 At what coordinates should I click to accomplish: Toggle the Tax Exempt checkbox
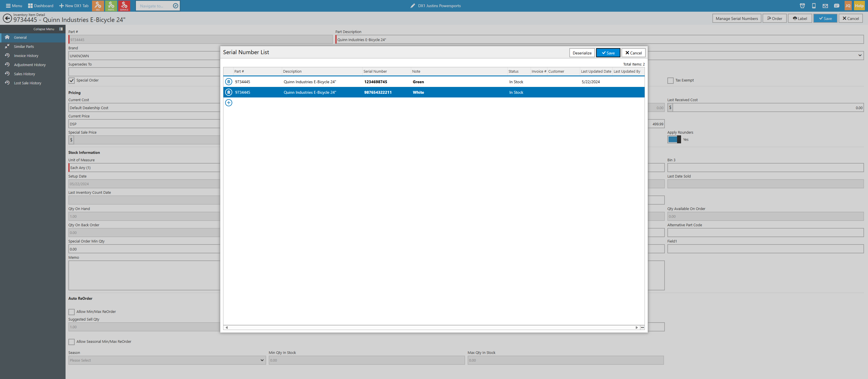coord(671,81)
